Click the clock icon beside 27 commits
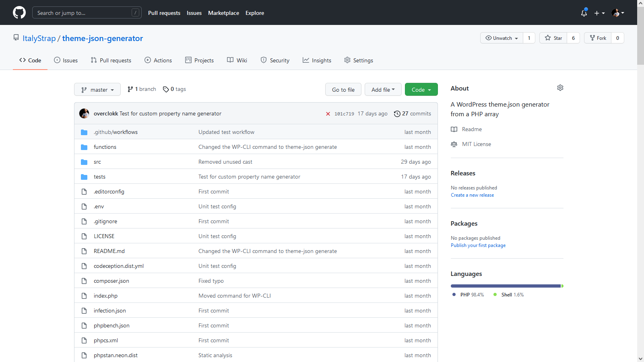 [397, 114]
